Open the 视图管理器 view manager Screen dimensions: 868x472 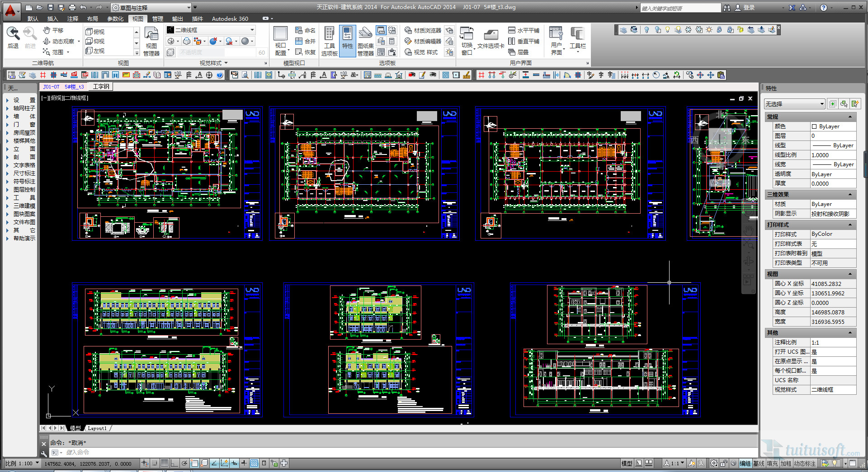pyautogui.click(x=151, y=41)
